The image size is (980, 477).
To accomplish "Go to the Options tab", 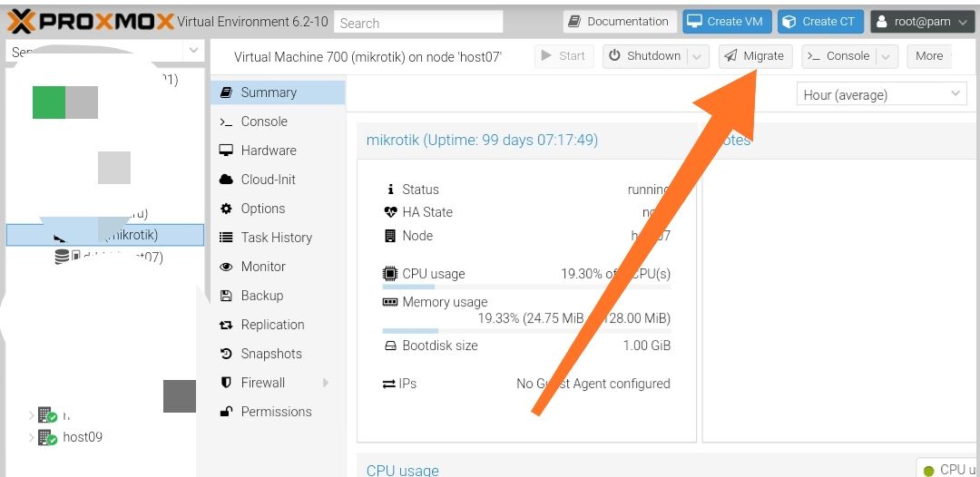I will click(x=279, y=209).
